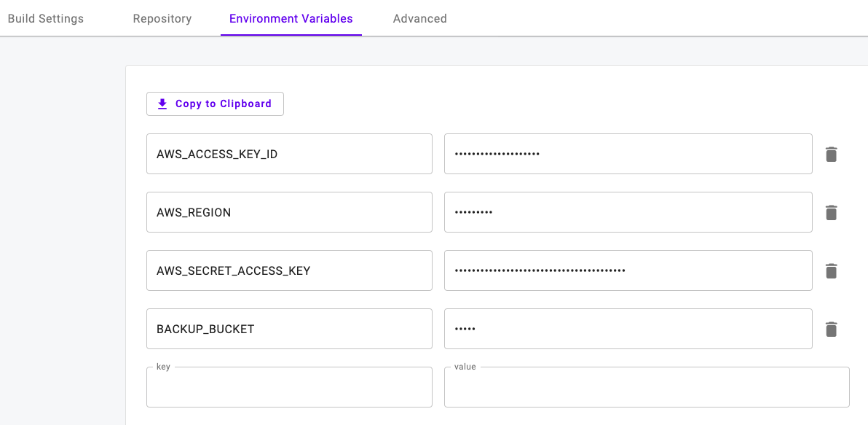Focus the empty new value field
Image resolution: width=868 pixels, height=425 pixels.
point(646,388)
